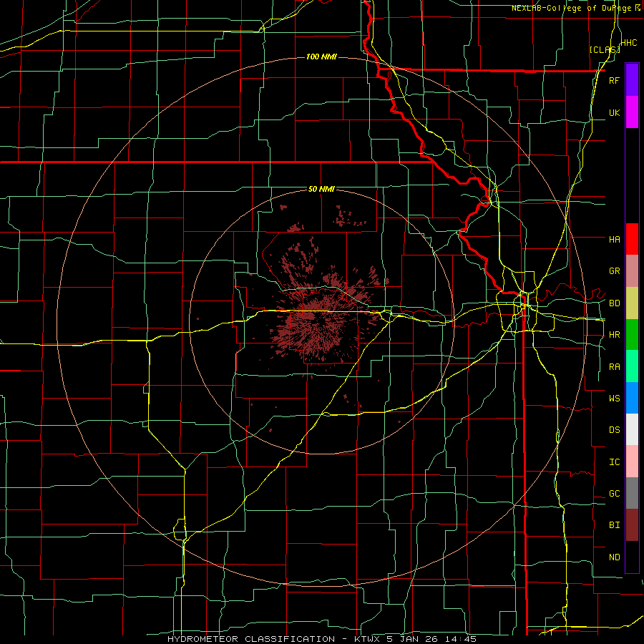Select the BD yellow legend swatch

pyautogui.click(x=632, y=303)
